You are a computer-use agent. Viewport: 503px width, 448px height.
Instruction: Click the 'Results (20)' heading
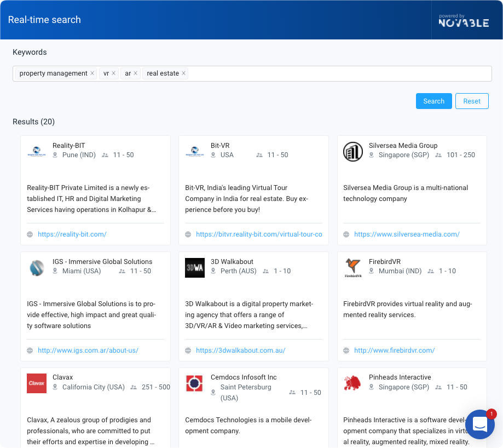[34, 122]
